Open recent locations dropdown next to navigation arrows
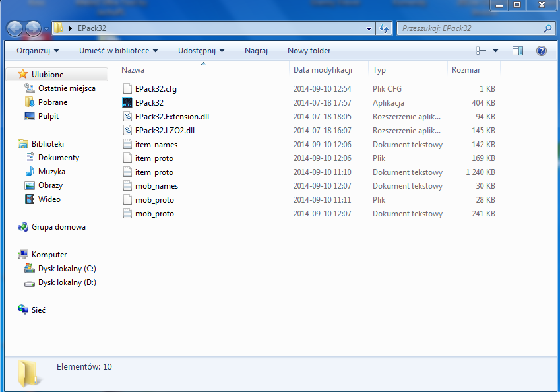This screenshot has height=392, width=560. pos(46,28)
